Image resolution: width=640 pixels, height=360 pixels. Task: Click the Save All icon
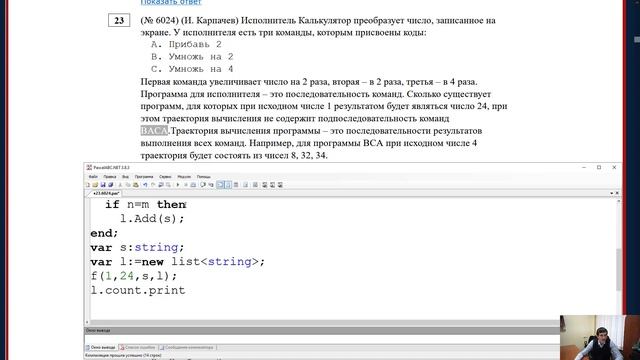tap(111, 185)
